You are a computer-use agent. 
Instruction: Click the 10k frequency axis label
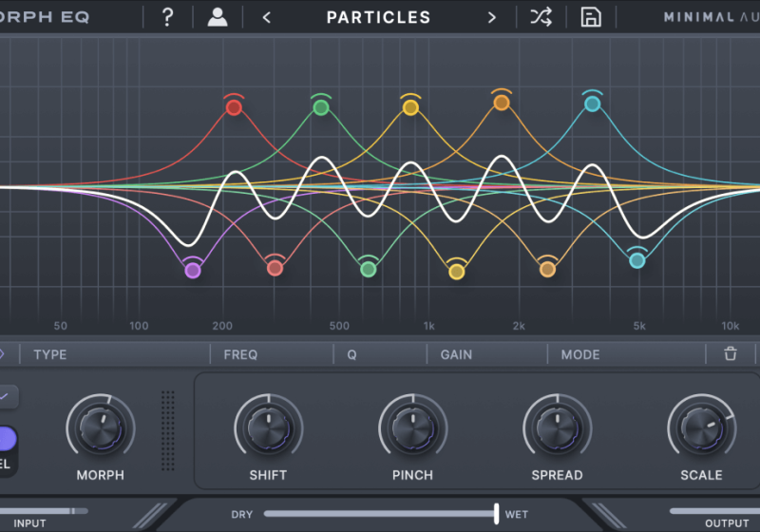[730, 326]
